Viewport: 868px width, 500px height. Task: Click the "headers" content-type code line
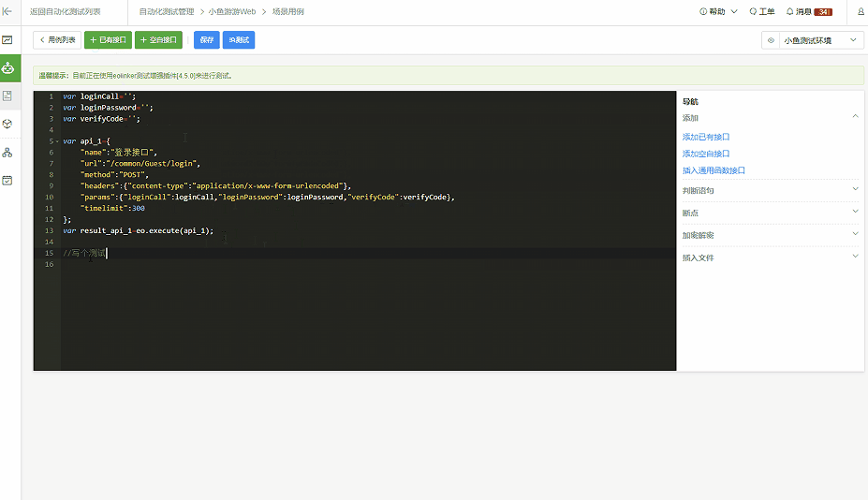coord(215,185)
